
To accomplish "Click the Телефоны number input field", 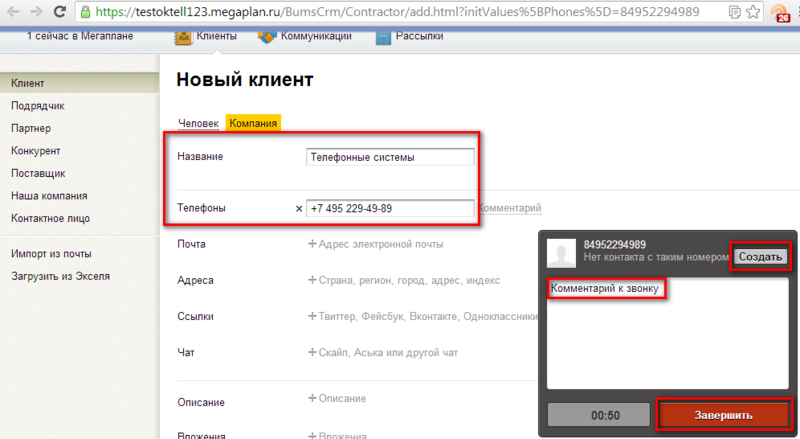I will [390, 208].
